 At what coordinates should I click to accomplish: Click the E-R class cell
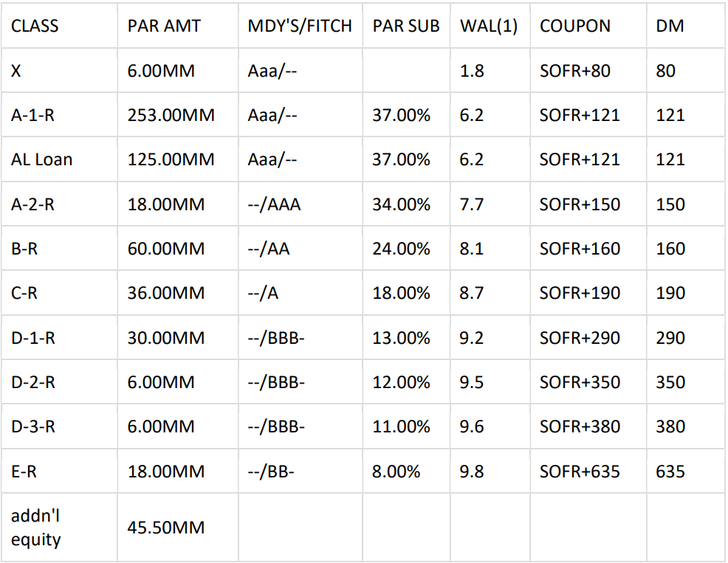tap(24, 472)
